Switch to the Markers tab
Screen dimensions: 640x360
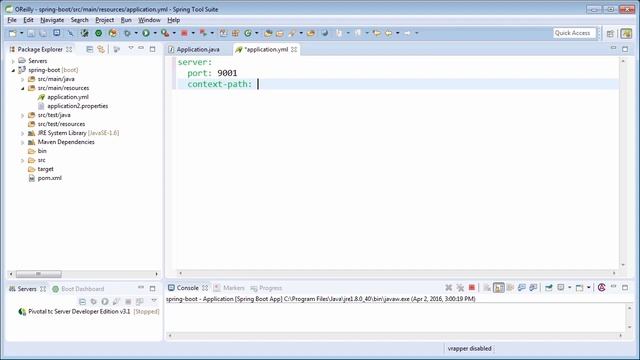(229, 288)
